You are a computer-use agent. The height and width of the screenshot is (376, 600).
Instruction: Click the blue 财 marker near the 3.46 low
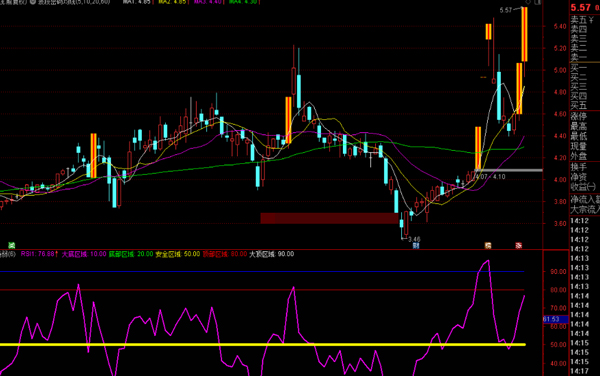pyautogui.click(x=416, y=246)
